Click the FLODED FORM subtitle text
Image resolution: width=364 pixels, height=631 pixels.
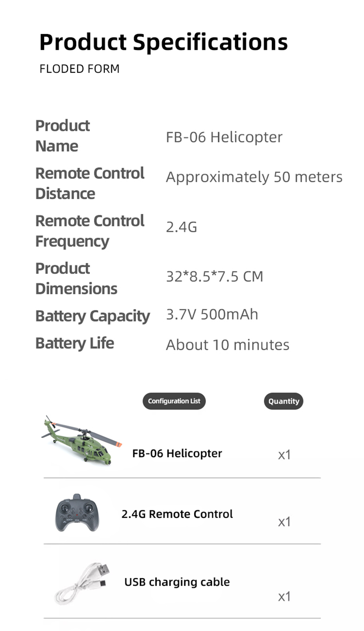coord(79,68)
